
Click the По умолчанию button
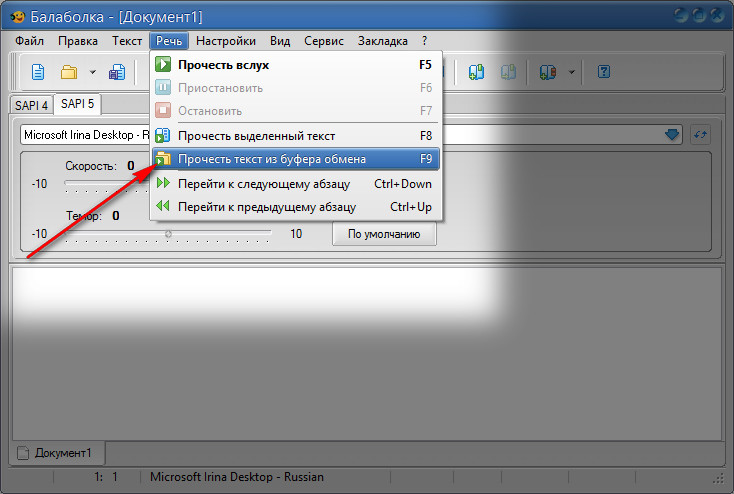(384, 234)
